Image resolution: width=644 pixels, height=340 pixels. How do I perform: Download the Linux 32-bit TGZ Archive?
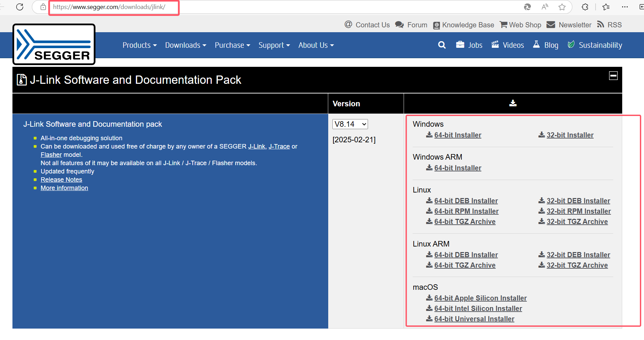[x=577, y=222]
